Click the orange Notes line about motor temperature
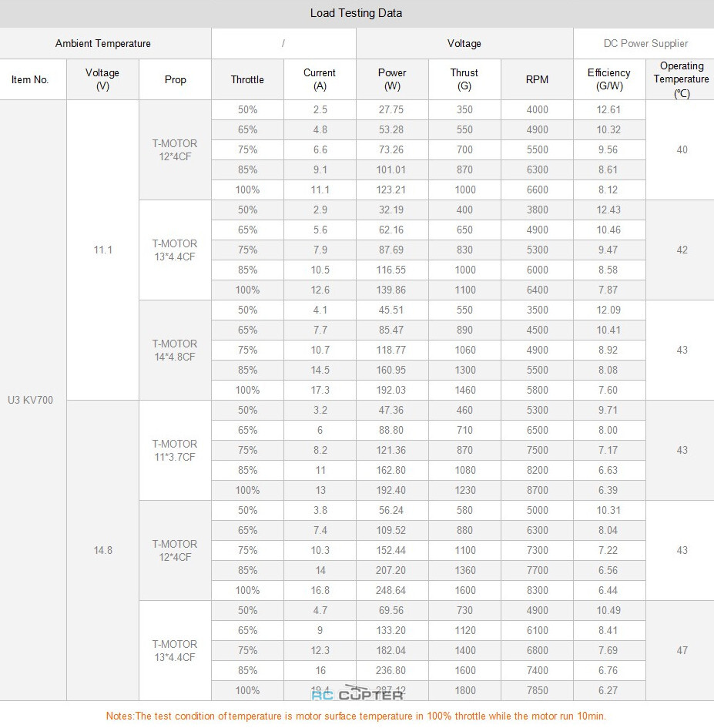The width and height of the screenshot is (714, 728). [x=356, y=716]
